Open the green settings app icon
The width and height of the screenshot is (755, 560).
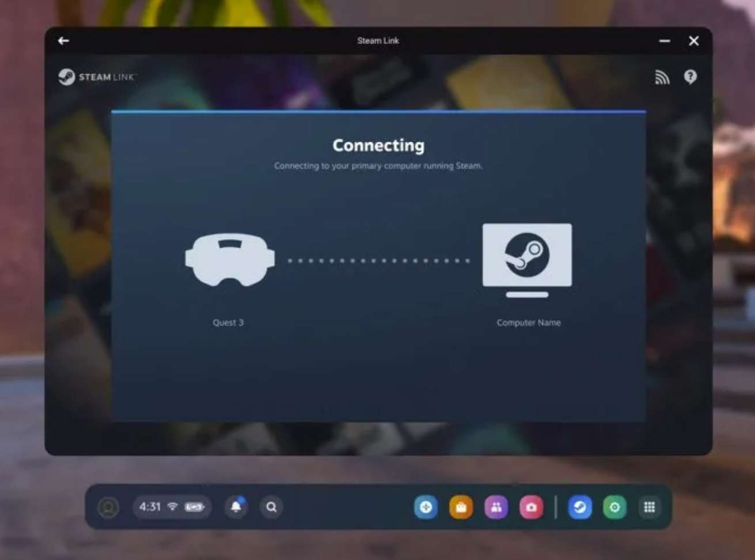click(x=614, y=507)
